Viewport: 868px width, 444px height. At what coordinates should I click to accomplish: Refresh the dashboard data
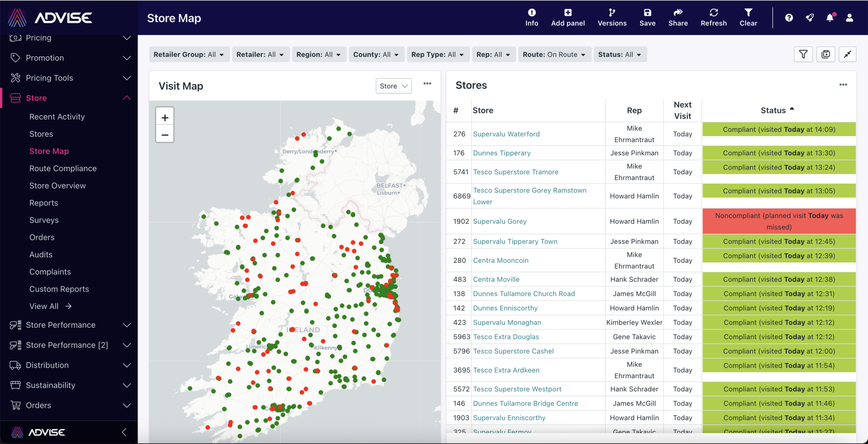713,13
